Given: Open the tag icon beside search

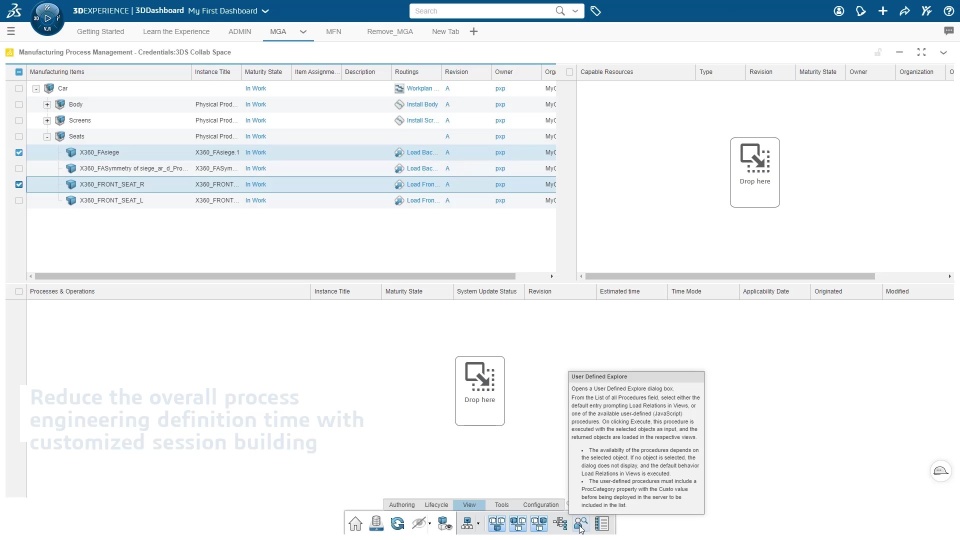Looking at the screenshot, I should click(595, 11).
